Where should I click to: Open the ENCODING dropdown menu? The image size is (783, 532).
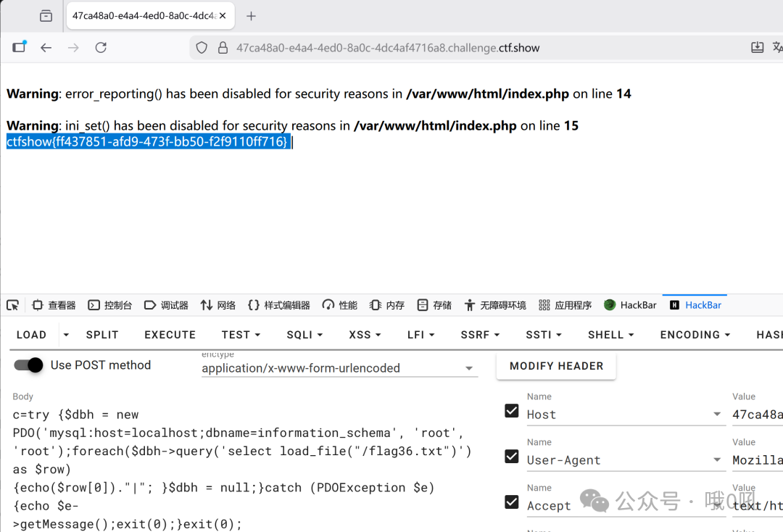(x=695, y=335)
